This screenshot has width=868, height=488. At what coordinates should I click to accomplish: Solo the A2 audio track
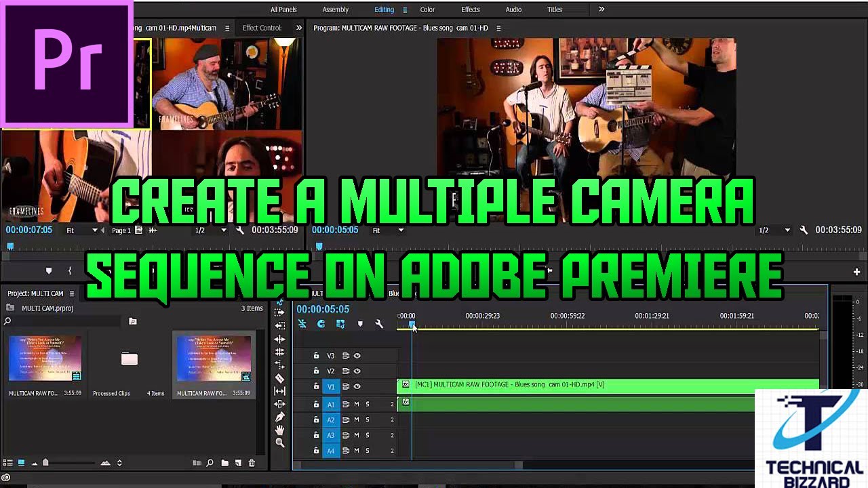pyautogui.click(x=368, y=419)
